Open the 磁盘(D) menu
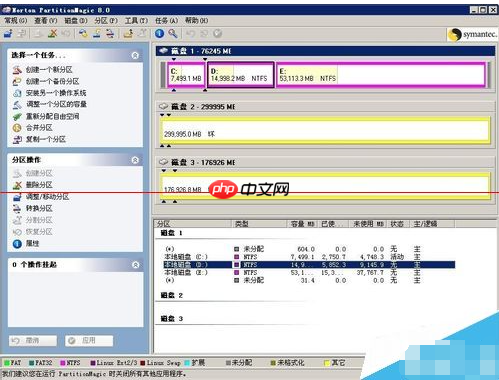The height and width of the screenshot is (380, 499). point(76,21)
